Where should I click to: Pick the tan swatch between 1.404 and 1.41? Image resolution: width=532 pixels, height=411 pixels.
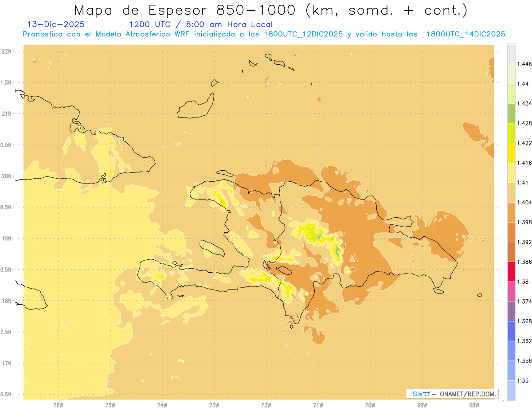511,192
